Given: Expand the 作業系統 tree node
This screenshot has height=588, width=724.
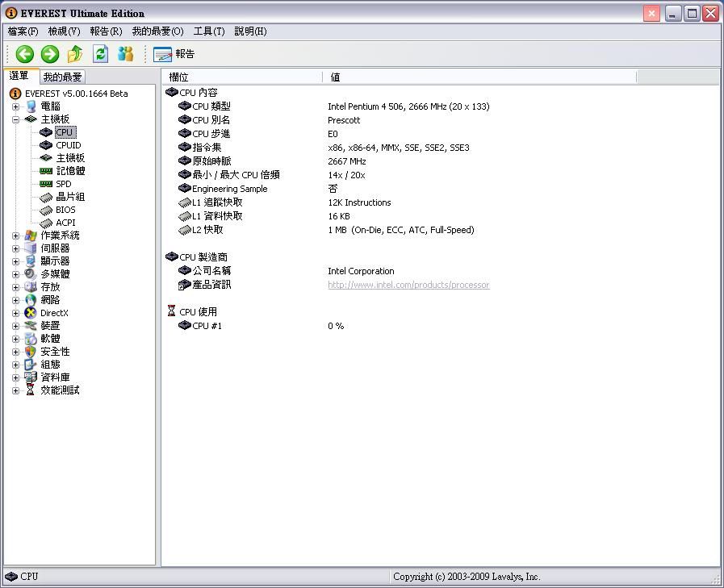Looking at the screenshot, I should 15,236.
